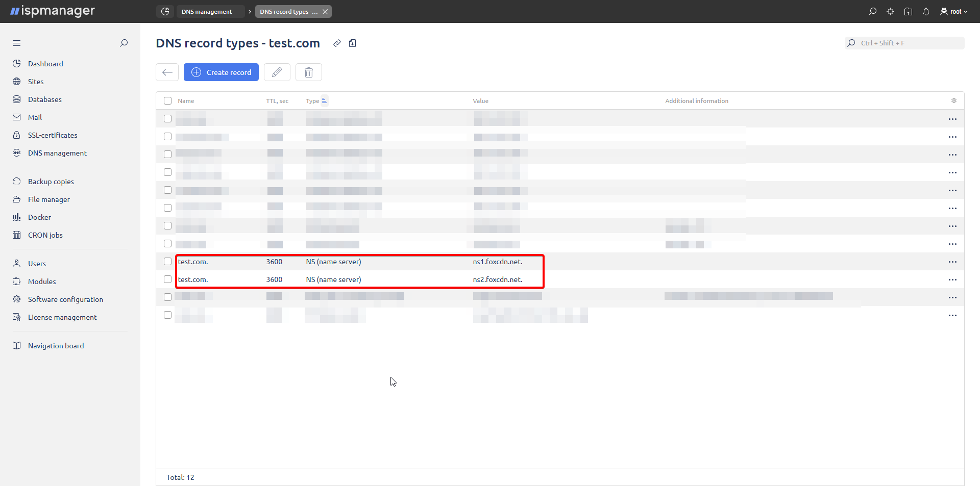Open the root user dropdown menu
This screenshot has width=980, height=486.
tap(953, 12)
